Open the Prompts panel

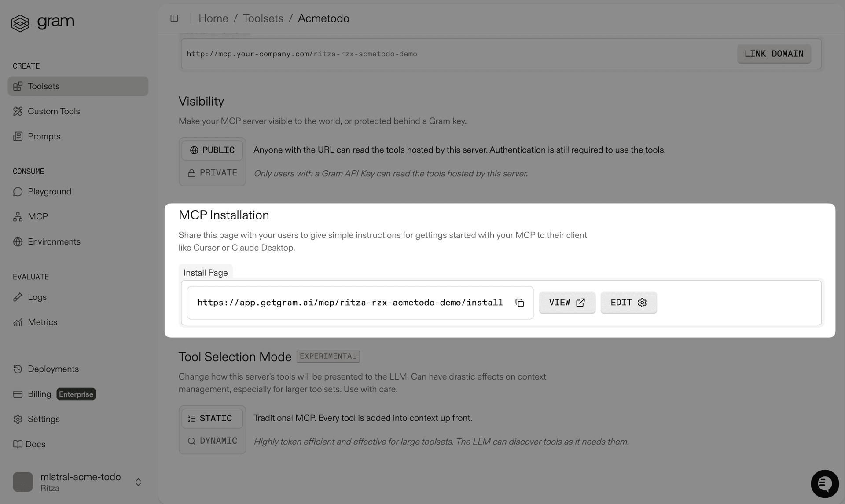coord(44,136)
